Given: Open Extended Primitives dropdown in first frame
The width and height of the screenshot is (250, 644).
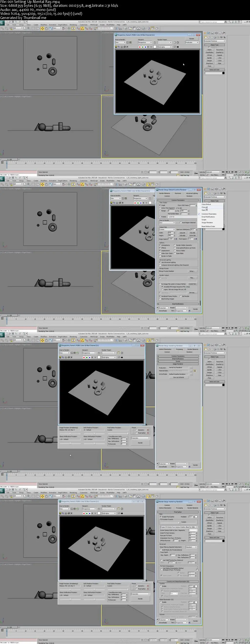Looking at the screenshot, I should (x=215, y=41).
